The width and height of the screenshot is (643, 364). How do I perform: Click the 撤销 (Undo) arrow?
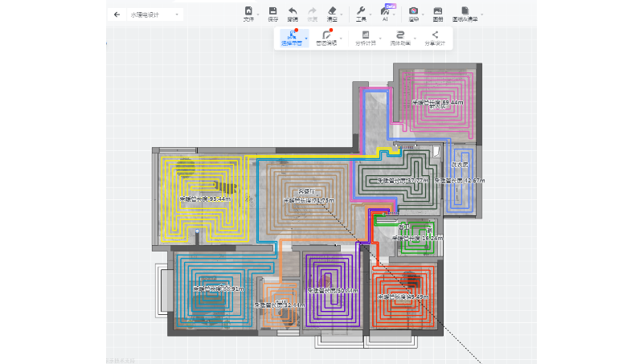pos(293,14)
